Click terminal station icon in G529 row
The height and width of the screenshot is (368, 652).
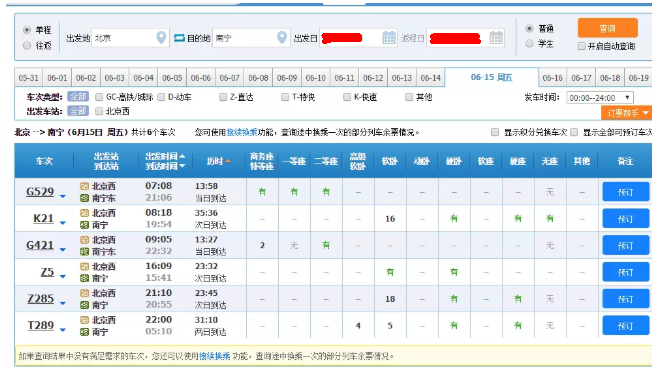tap(84, 198)
